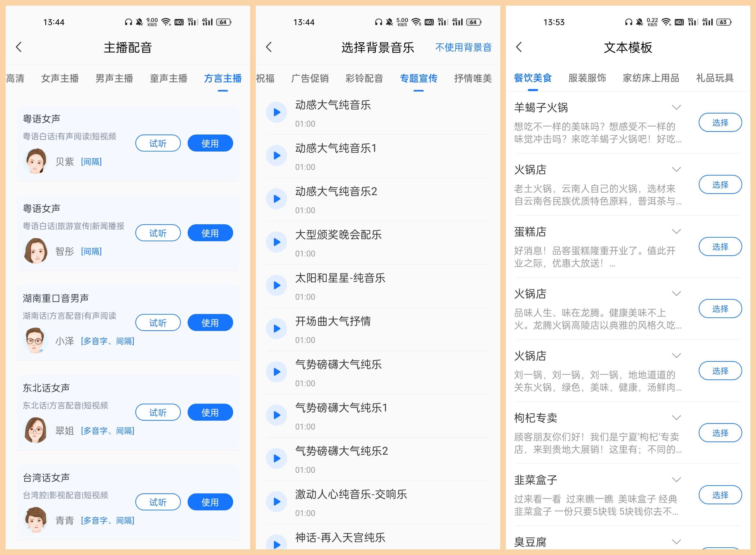Play the 太阳和星星-纯音乐 track

pyautogui.click(x=276, y=285)
